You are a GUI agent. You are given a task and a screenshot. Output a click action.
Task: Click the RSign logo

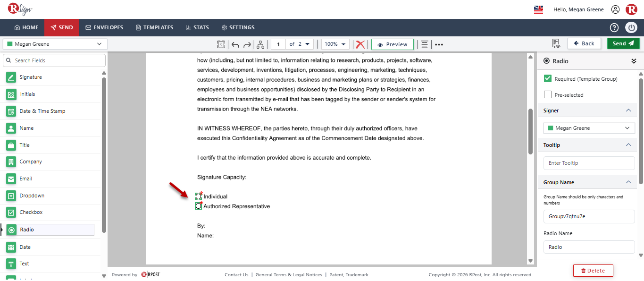click(x=20, y=9)
